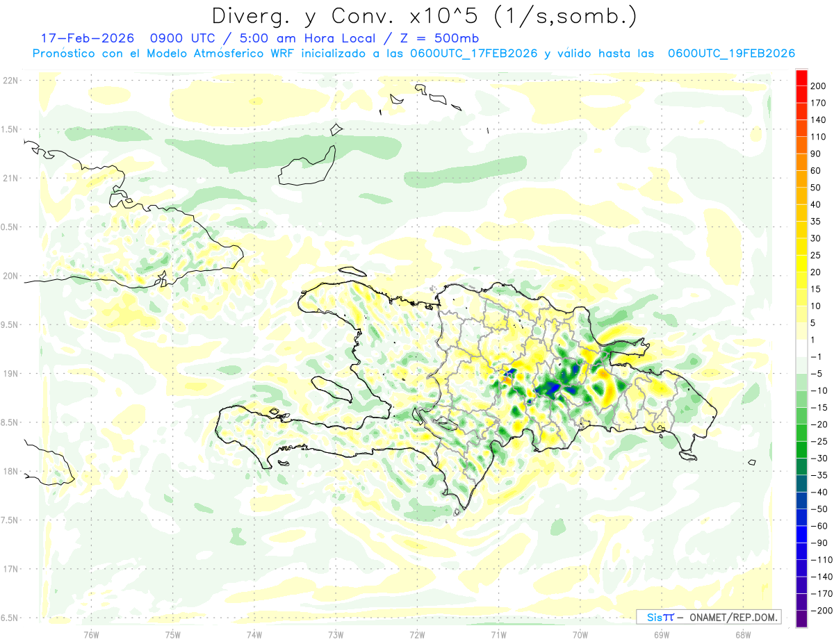
Task: Click the '-170' color scale value
Action: coord(822,593)
